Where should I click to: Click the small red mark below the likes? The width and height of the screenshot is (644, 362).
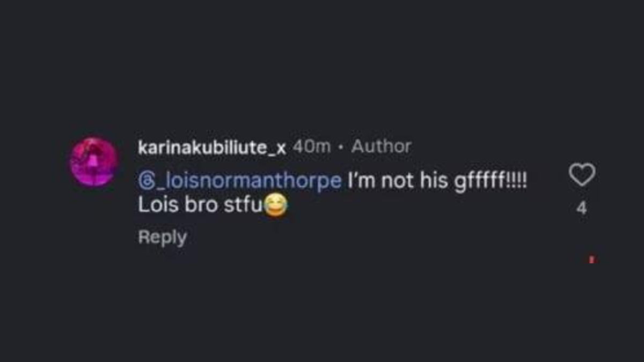(591, 260)
